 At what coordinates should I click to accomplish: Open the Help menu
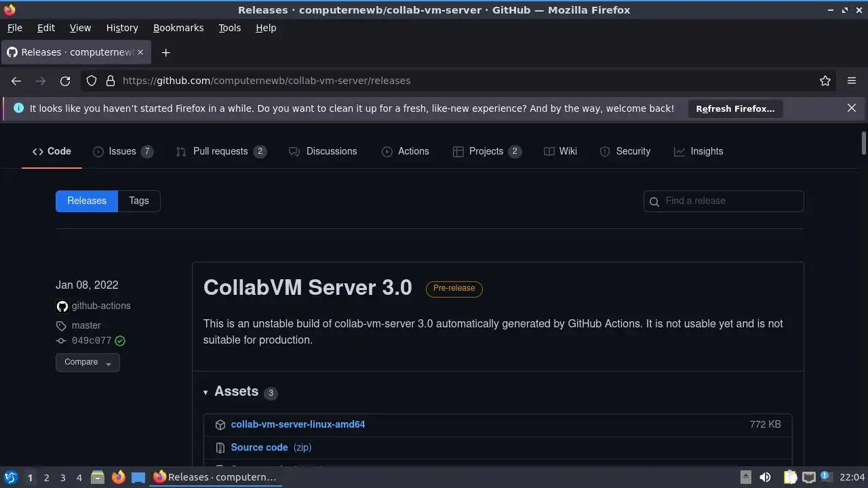(266, 28)
